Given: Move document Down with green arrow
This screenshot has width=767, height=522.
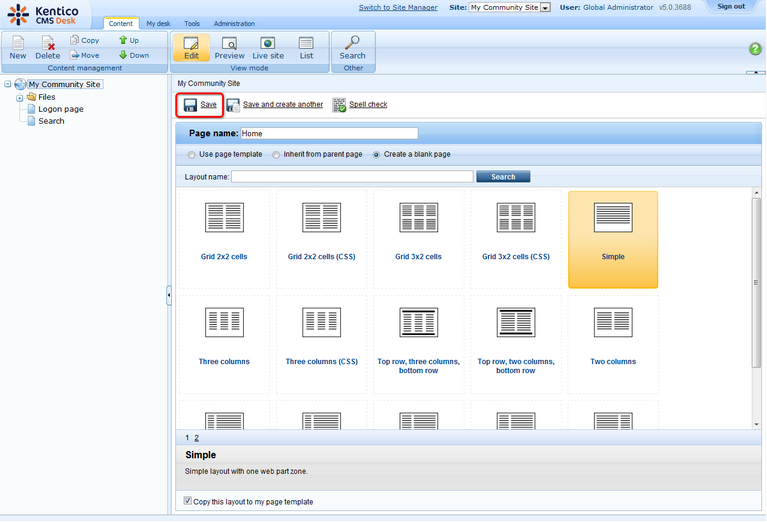Looking at the screenshot, I should point(134,55).
